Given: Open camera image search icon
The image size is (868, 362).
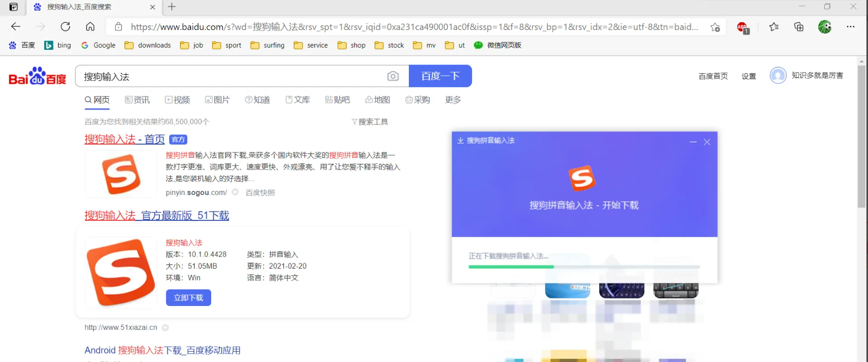Looking at the screenshot, I should [x=393, y=76].
